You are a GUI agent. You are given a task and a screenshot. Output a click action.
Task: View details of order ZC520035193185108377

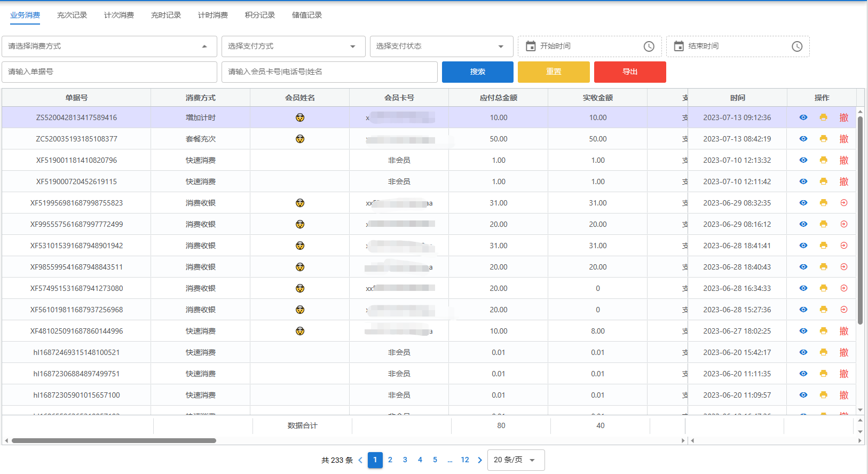click(x=803, y=139)
